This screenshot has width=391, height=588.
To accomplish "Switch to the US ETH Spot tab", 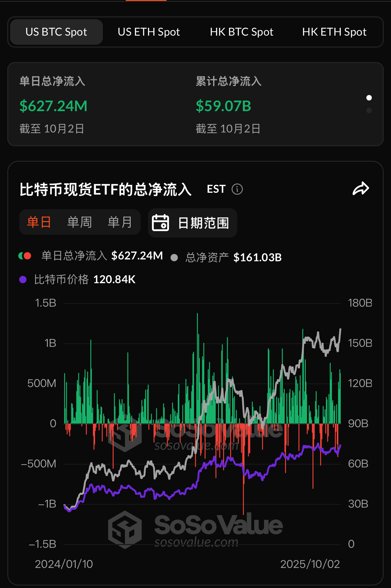I will point(149,32).
